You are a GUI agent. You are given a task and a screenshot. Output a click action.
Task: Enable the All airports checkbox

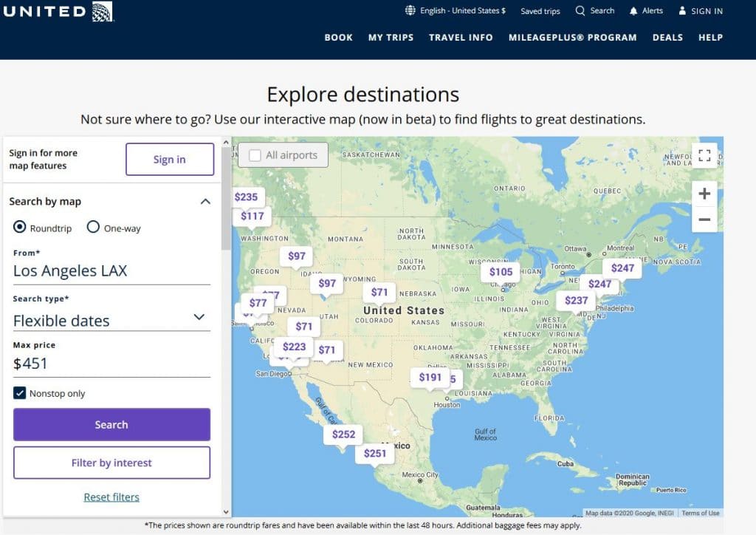pos(257,154)
